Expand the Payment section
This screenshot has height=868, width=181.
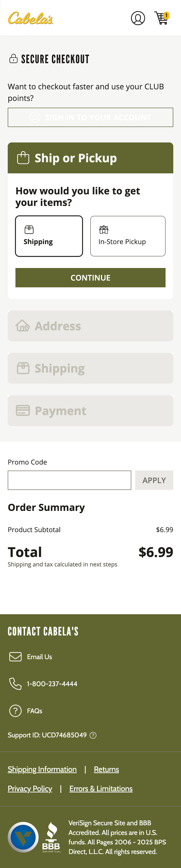coord(90,410)
